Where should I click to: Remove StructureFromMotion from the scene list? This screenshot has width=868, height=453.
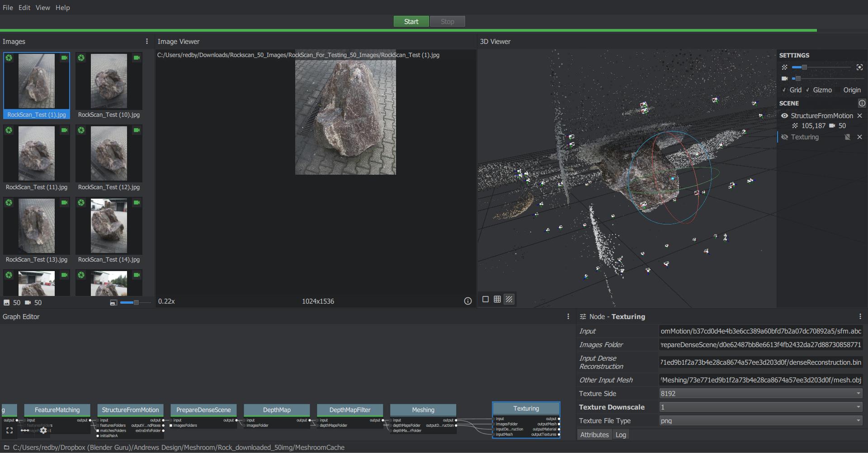pyautogui.click(x=860, y=116)
